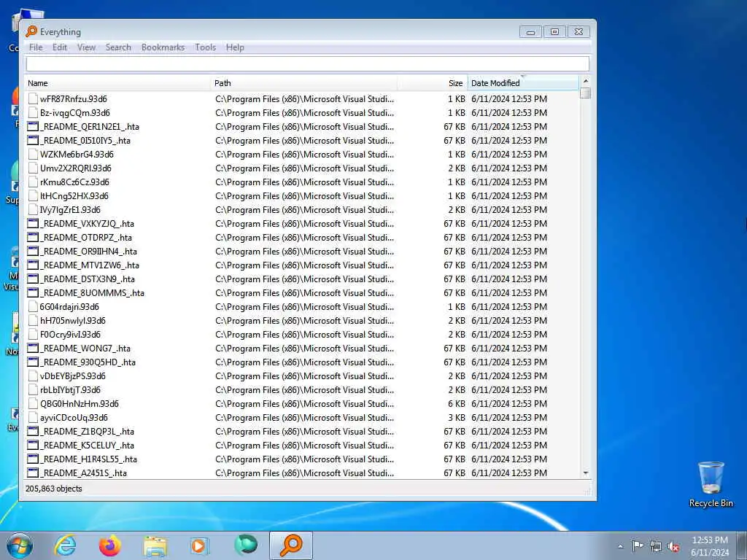Focus the Everything search box
The width and height of the screenshot is (747, 560).
[307, 63]
